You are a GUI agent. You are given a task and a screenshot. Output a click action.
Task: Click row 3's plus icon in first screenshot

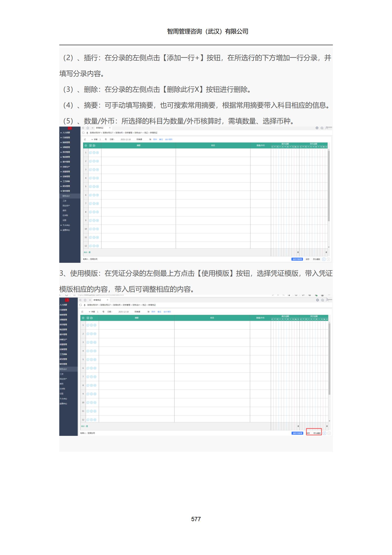pyautogui.click(x=94, y=170)
